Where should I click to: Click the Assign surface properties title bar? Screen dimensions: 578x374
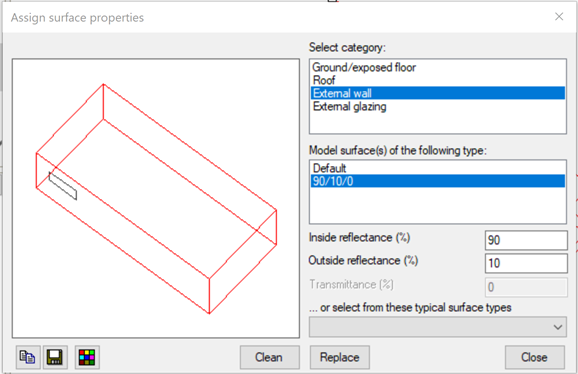coord(276,17)
